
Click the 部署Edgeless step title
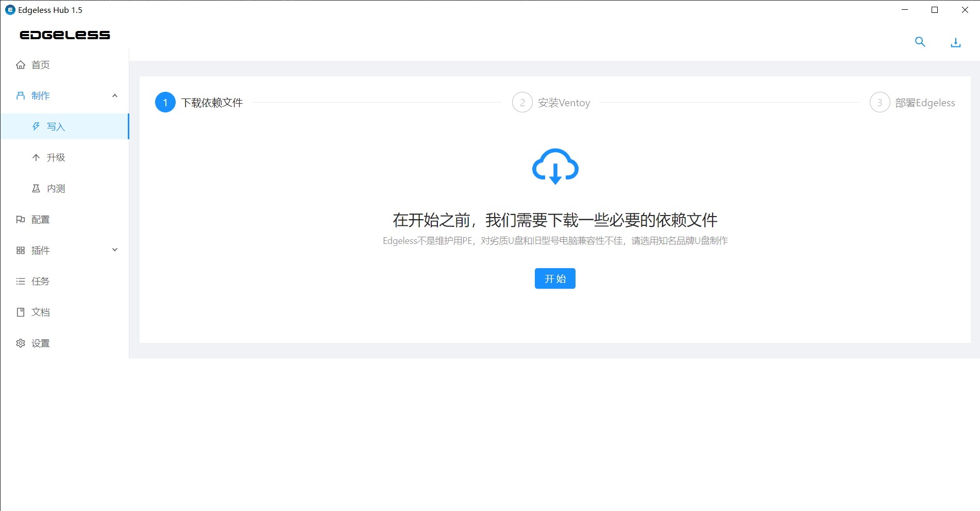(x=925, y=103)
